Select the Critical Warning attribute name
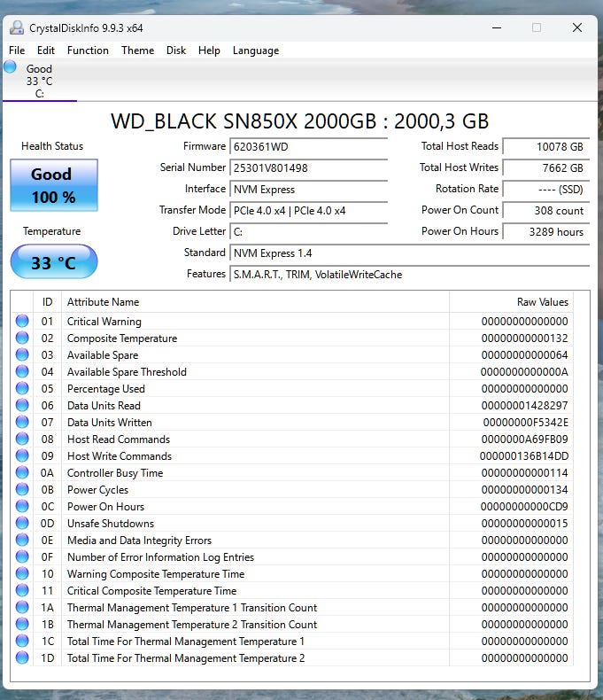 point(104,322)
